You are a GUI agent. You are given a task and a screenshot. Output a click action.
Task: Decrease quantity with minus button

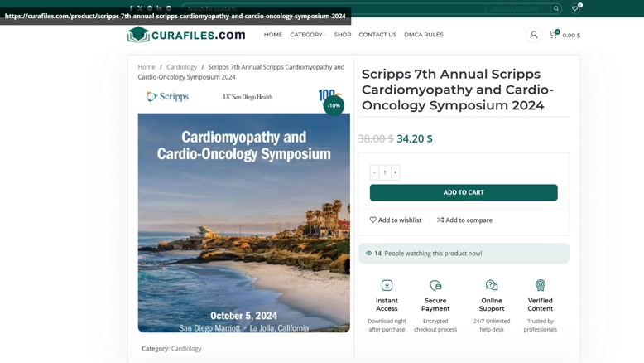[x=375, y=172]
